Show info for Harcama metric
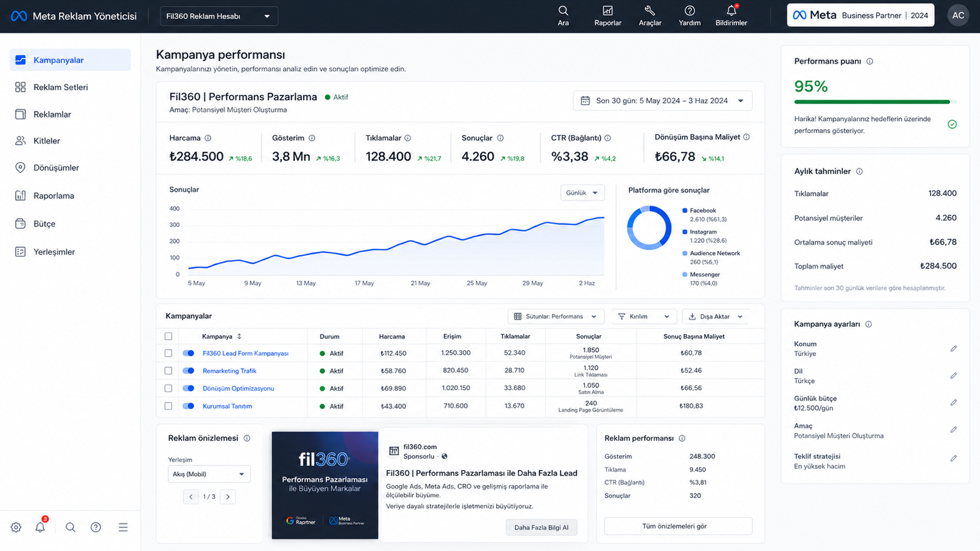This screenshot has width=980, height=551. tap(208, 138)
